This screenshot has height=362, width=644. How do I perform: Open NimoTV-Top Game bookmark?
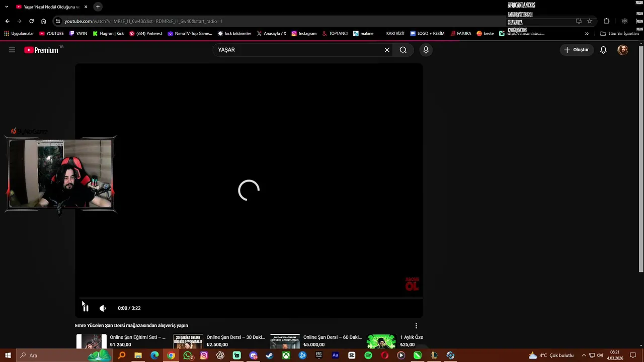coord(190,34)
